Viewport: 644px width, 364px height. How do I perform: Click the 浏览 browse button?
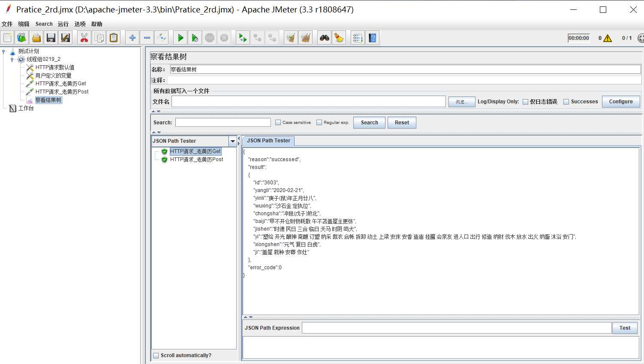pyautogui.click(x=462, y=102)
